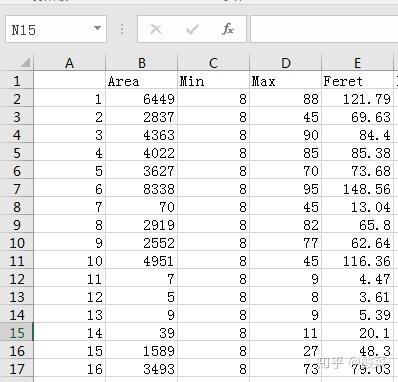Click Max cell with value 88
The image size is (398, 382).
[x=286, y=99]
